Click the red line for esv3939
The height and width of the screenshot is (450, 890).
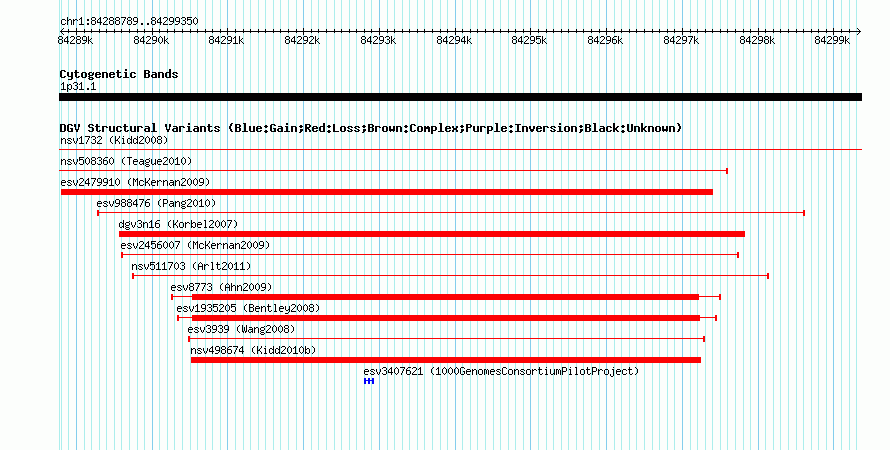pos(447,339)
